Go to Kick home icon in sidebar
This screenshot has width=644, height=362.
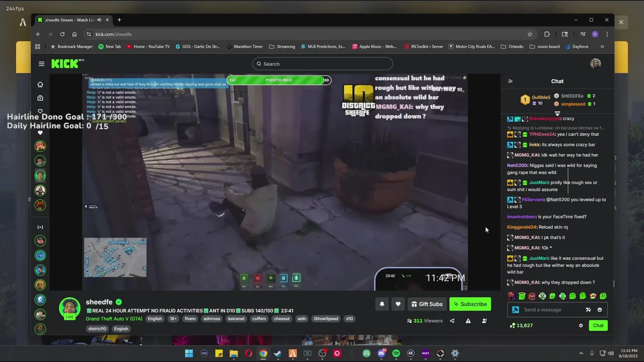pyautogui.click(x=40, y=84)
